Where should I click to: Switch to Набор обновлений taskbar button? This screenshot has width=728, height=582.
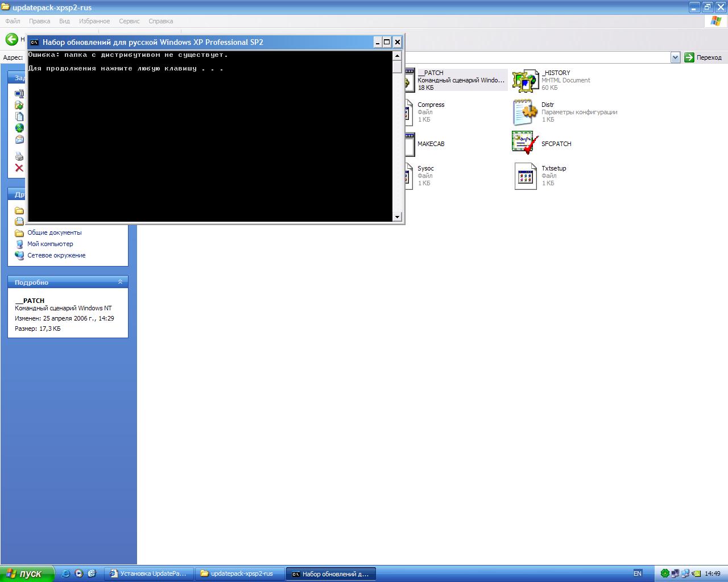[331, 573]
